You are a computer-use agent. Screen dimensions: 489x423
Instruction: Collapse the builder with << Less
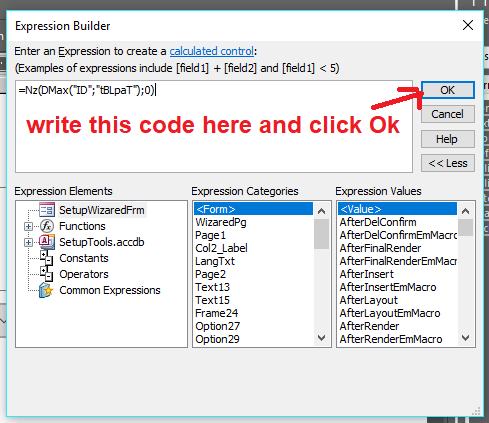coord(448,163)
